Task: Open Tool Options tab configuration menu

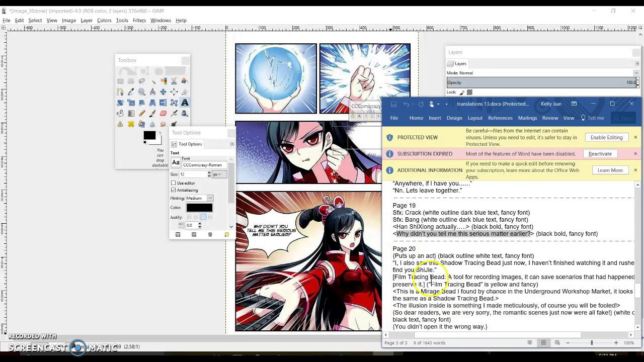Action: click(232, 144)
